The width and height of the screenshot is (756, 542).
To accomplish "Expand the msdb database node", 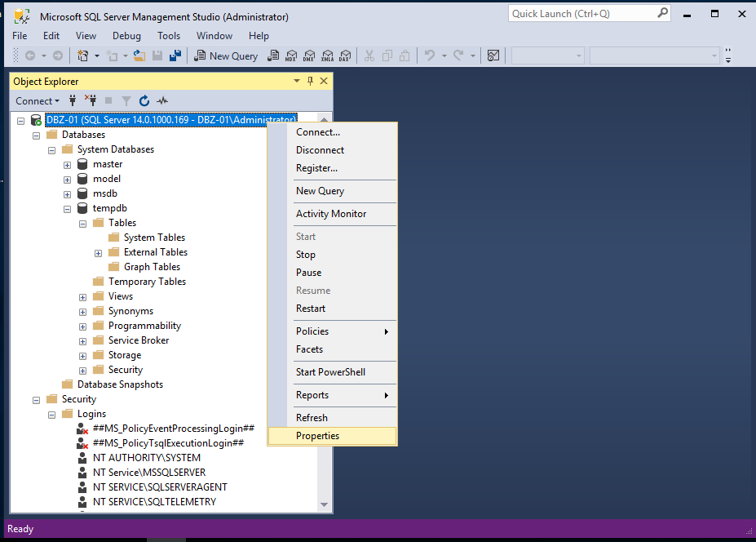I will pyautogui.click(x=67, y=194).
